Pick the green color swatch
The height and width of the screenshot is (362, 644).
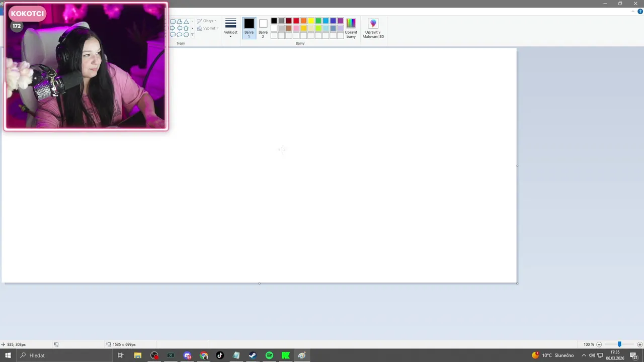[318, 21]
